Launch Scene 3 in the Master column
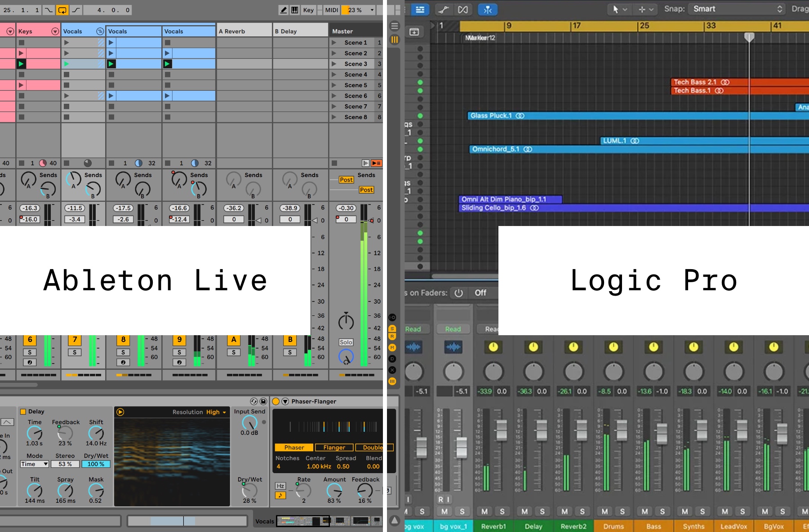Image resolution: width=809 pixels, height=532 pixels. click(334, 64)
